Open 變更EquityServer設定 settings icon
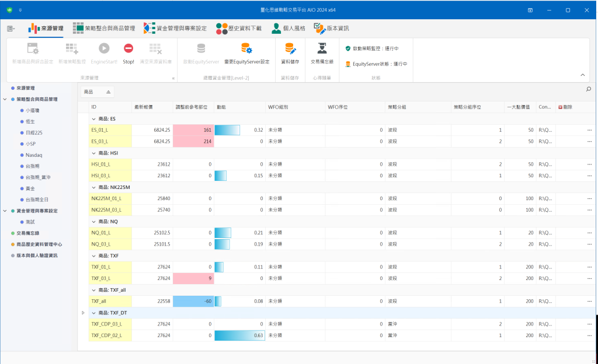Image resolution: width=598 pixels, height=364 pixels. coord(246,49)
